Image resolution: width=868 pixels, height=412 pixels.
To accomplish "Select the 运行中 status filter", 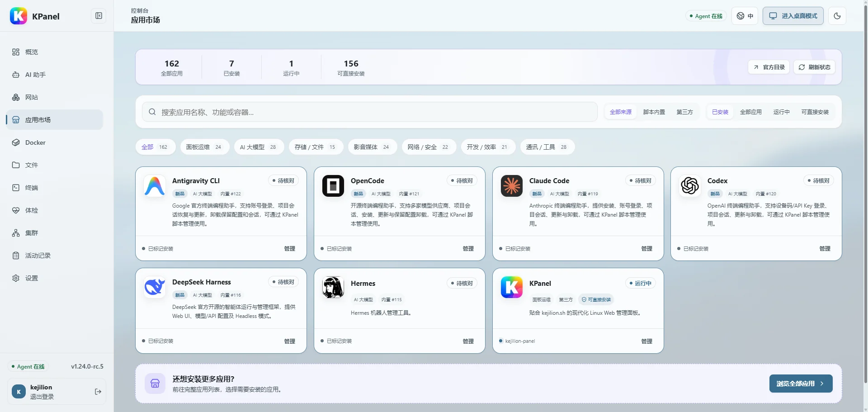I will [x=781, y=112].
